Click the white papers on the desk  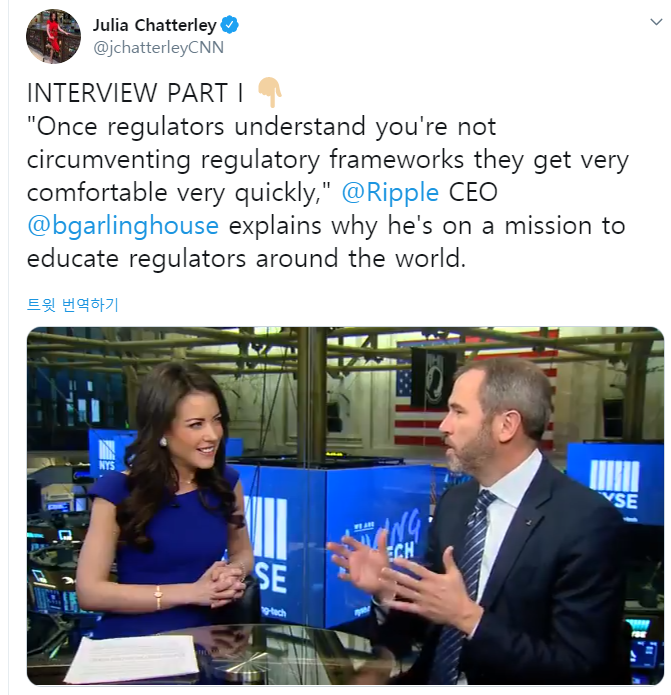click(x=133, y=658)
